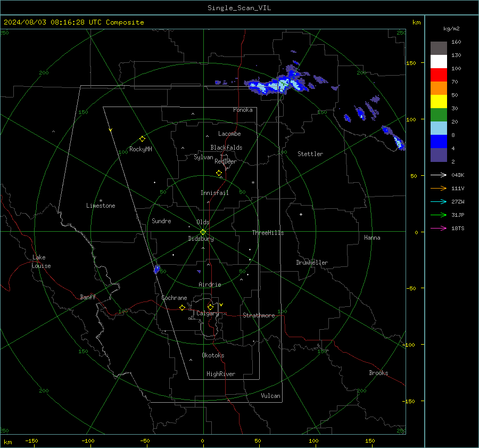This screenshot has height=448, width=479.
Task: Click the HighRiver town label
Action: [x=221, y=374]
